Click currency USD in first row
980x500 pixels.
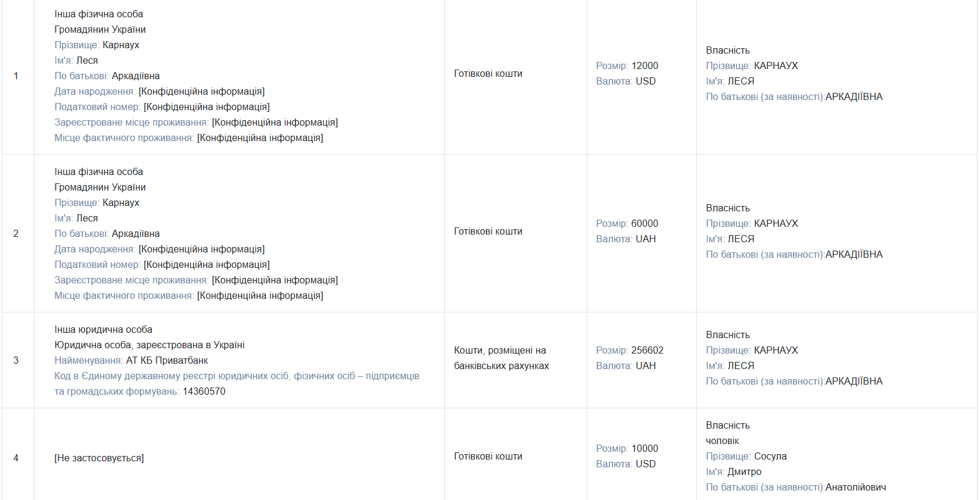[x=645, y=81]
